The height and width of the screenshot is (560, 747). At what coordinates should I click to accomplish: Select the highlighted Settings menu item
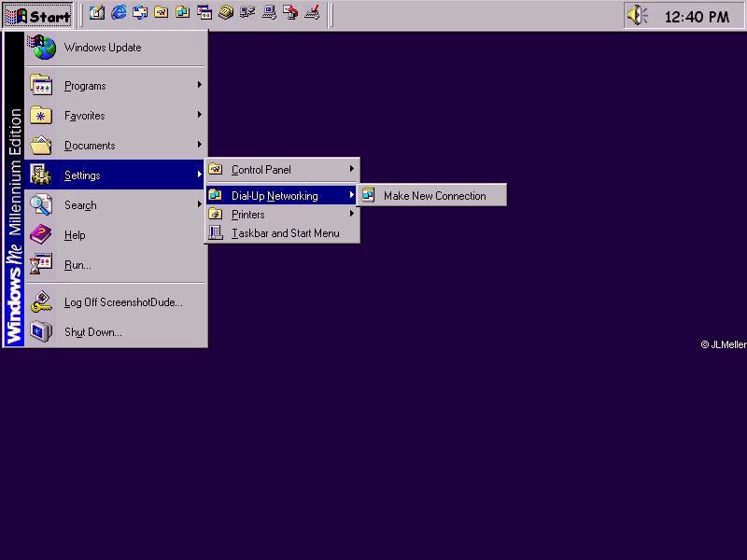(x=115, y=175)
